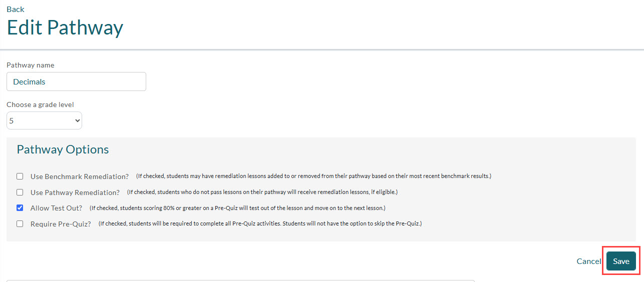Enable the Use Benchmark Remediation checkbox

(x=20, y=176)
